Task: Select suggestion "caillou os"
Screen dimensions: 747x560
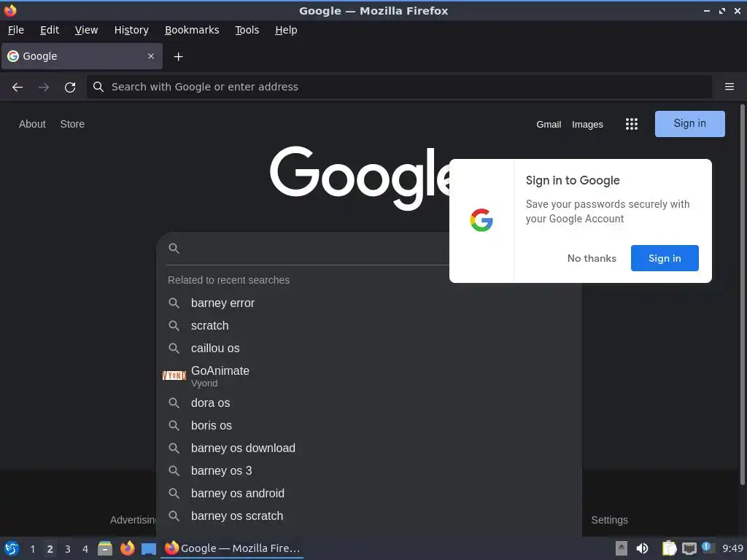Action: coord(368,348)
